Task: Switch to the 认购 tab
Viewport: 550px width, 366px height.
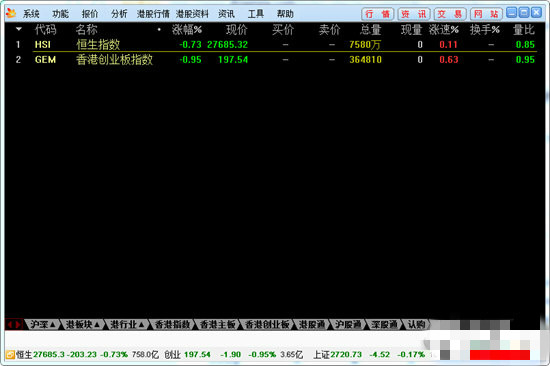Action: pyautogui.click(x=416, y=325)
